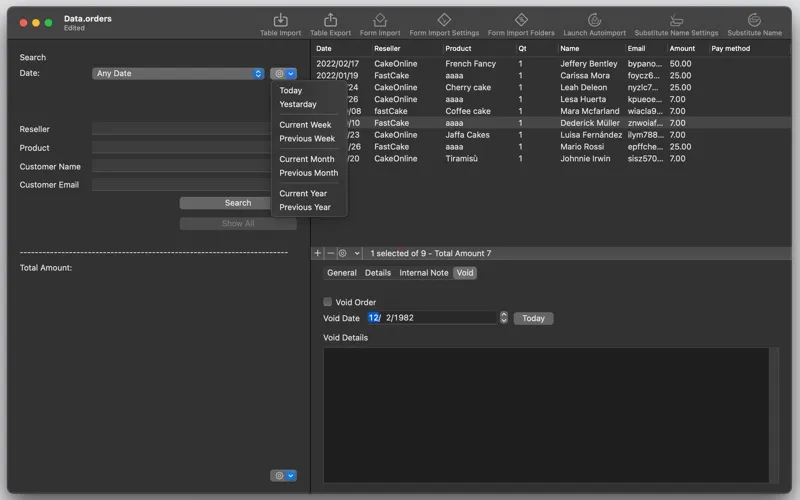The height and width of the screenshot is (500, 800).
Task: Expand the Any Date dropdown
Action: pyautogui.click(x=178, y=74)
